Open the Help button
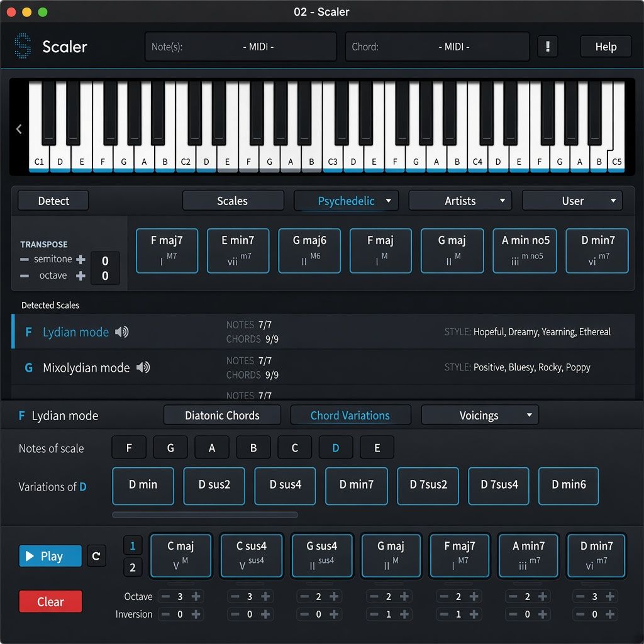 pyautogui.click(x=606, y=47)
